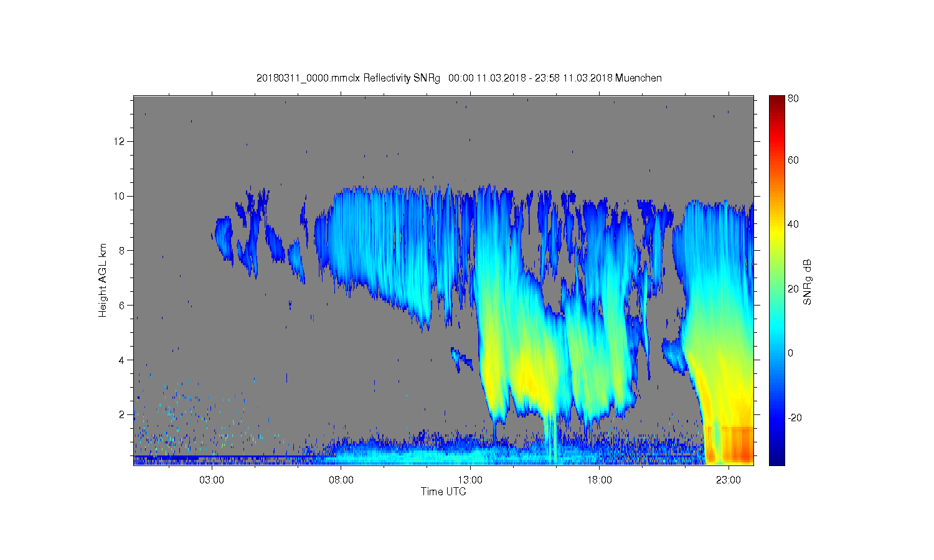Click the 13:00 time tick label

point(470,480)
